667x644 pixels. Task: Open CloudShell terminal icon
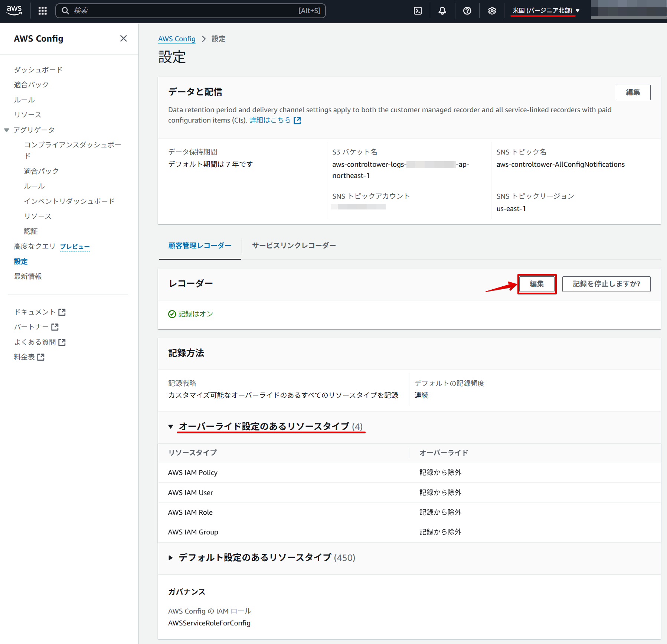click(418, 11)
